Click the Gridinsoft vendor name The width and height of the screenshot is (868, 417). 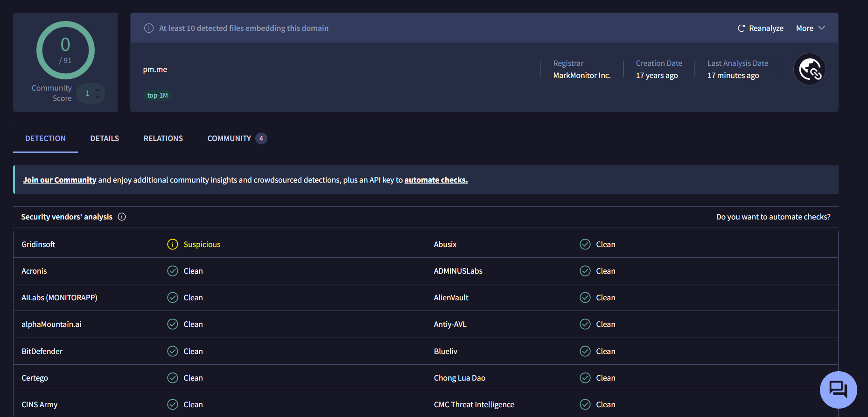tap(38, 244)
